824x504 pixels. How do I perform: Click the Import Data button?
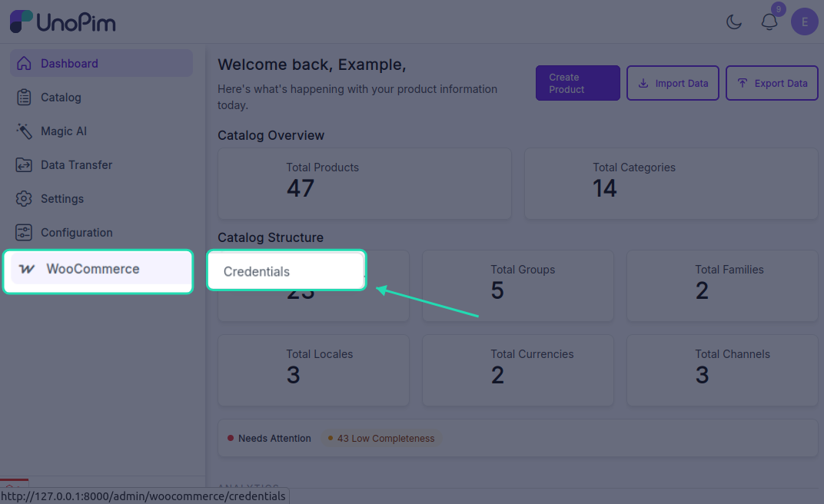point(673,83)
